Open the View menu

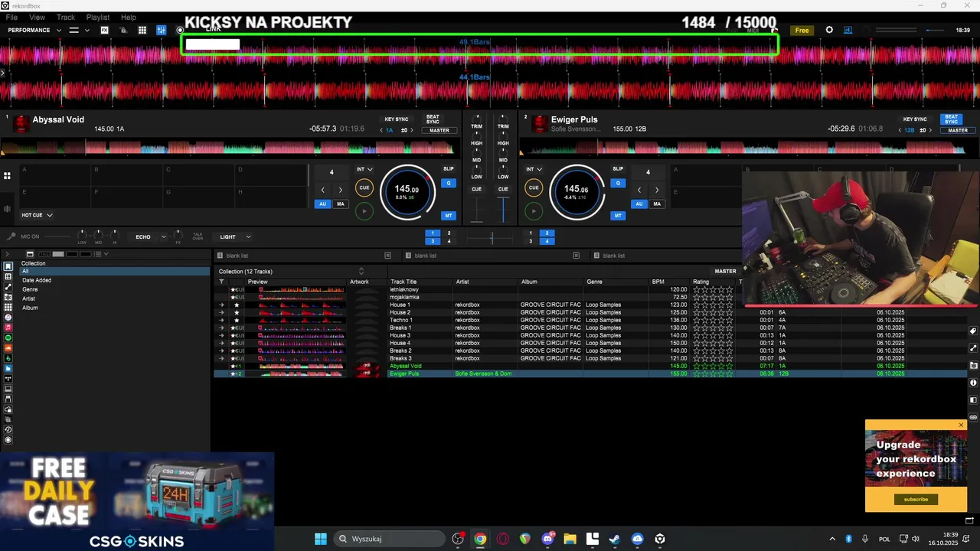click(x=37, y=17)
